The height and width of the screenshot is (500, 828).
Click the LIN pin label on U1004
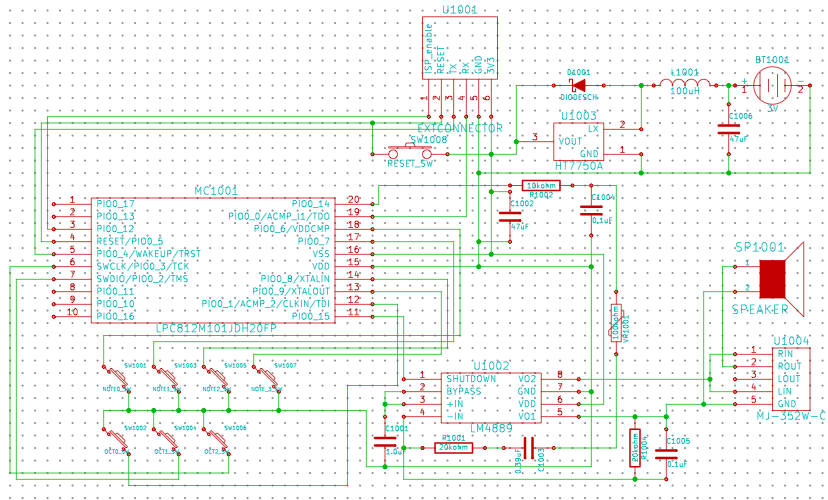click(786, 391)
